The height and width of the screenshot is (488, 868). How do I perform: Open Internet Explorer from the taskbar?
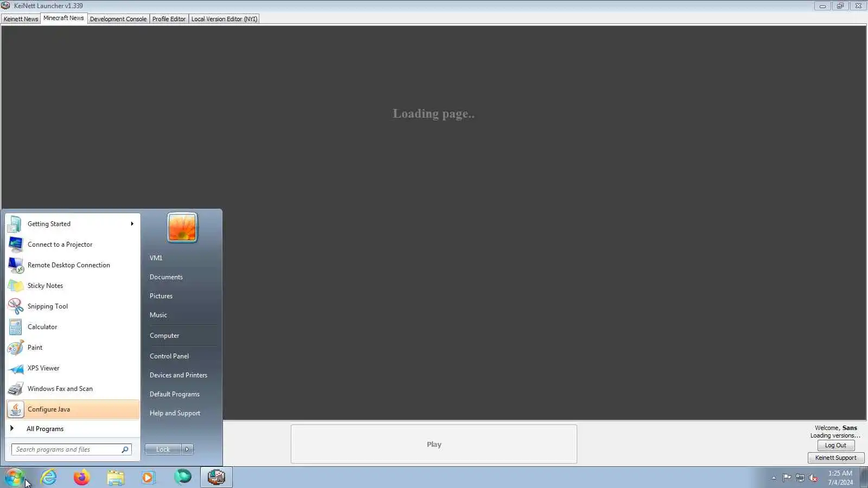pos(49,477)
